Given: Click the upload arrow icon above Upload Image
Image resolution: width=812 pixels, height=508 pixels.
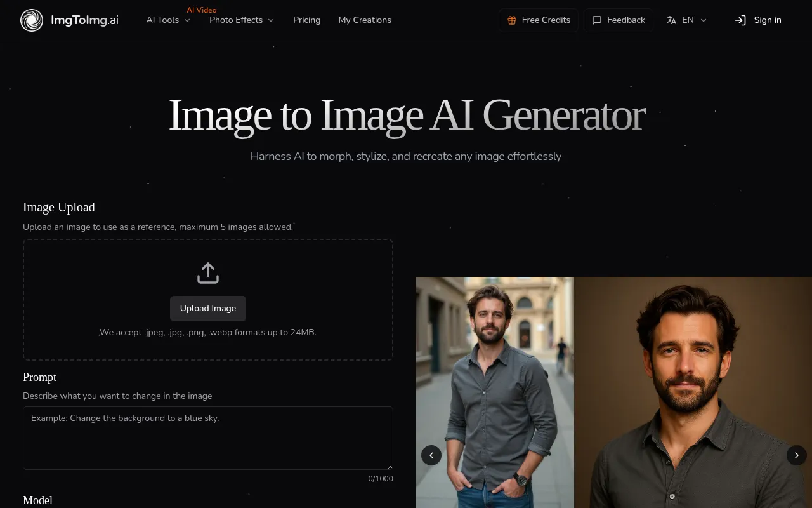Looking at the screenshot, I should (207, 272).
